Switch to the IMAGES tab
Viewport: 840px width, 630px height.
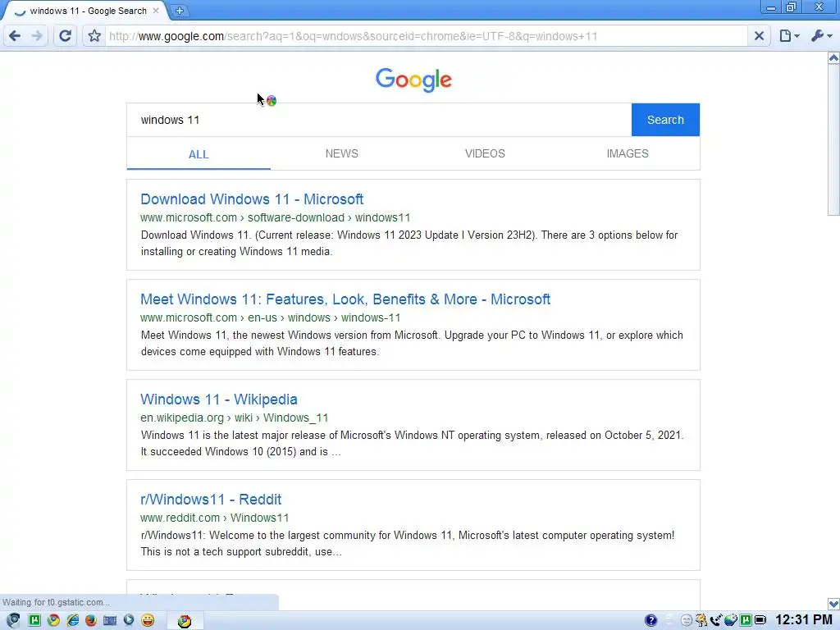point(628,153)
